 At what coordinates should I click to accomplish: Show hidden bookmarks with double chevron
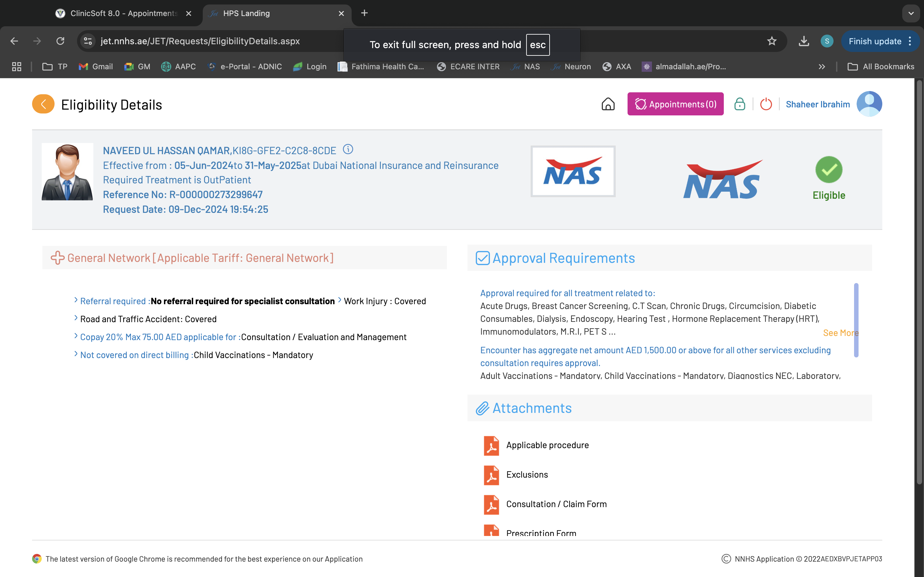coord(822,67)
